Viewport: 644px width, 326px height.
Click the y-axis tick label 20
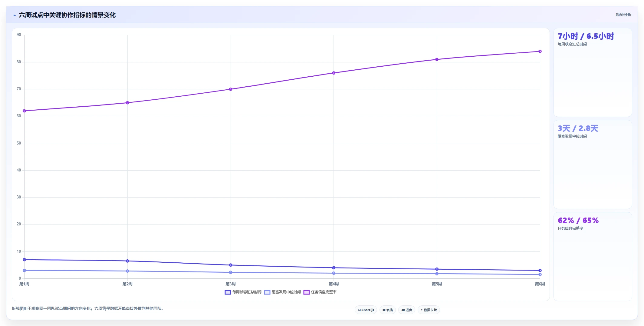[19, 224]
